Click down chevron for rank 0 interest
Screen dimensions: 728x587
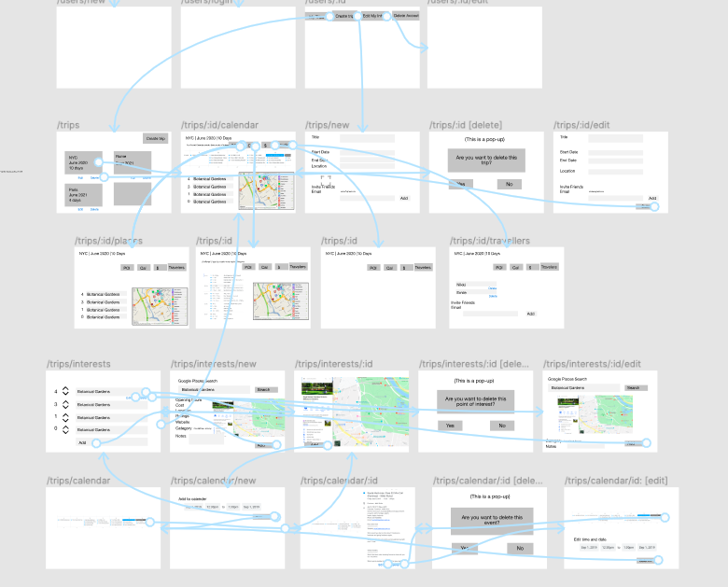click(x=65, y=432)
